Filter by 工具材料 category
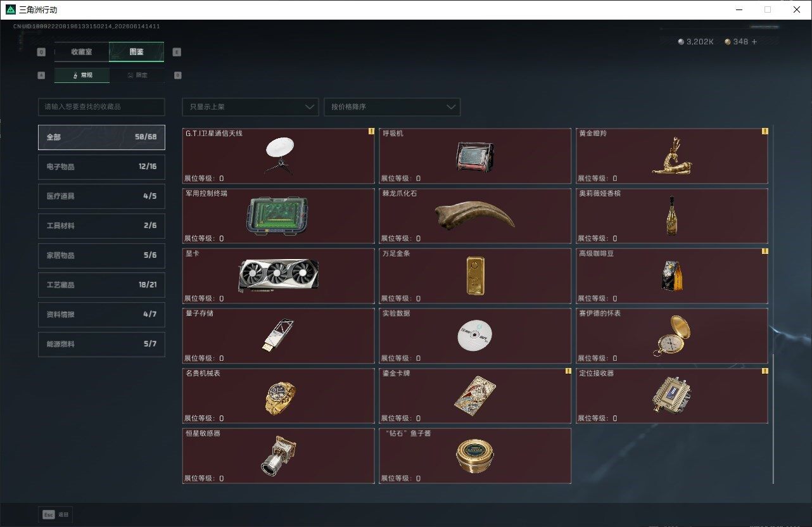This screenshot has width=812, height=527. 101,226
